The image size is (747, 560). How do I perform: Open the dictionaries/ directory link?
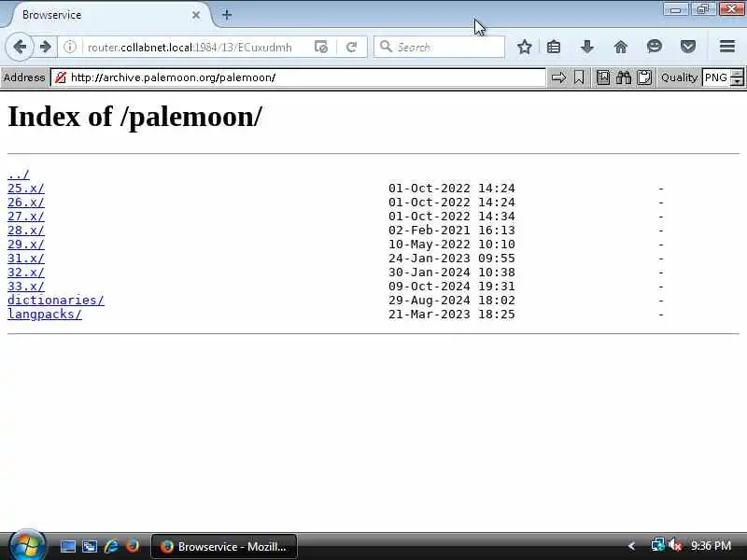coord(56,300)
